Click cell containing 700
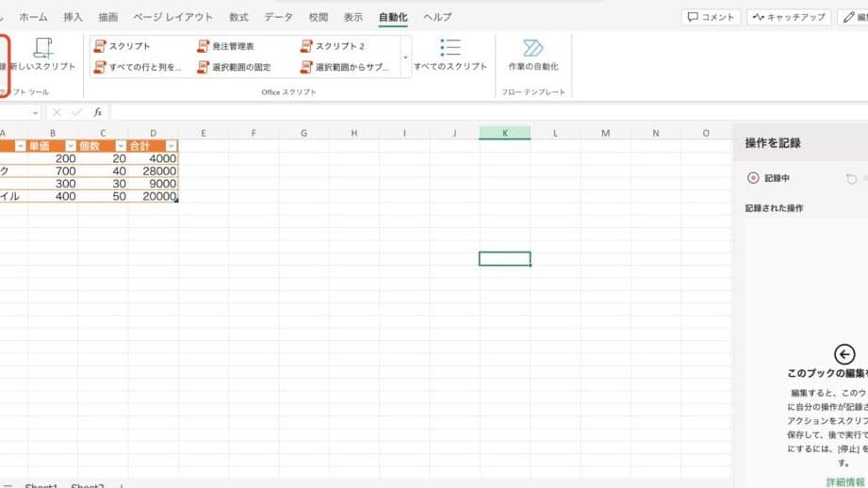868x488 pixels. coord(53,171)
